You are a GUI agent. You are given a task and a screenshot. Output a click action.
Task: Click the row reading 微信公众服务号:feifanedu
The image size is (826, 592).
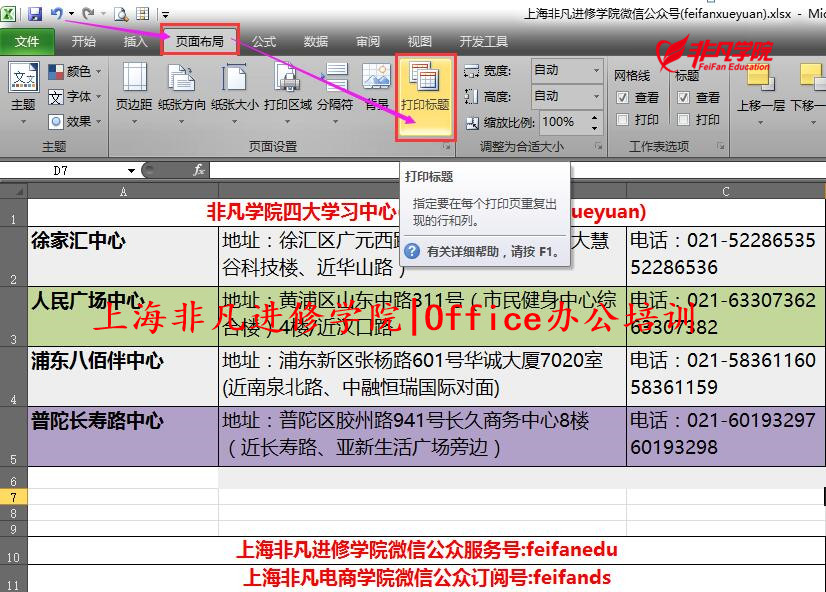pos(426,550)
